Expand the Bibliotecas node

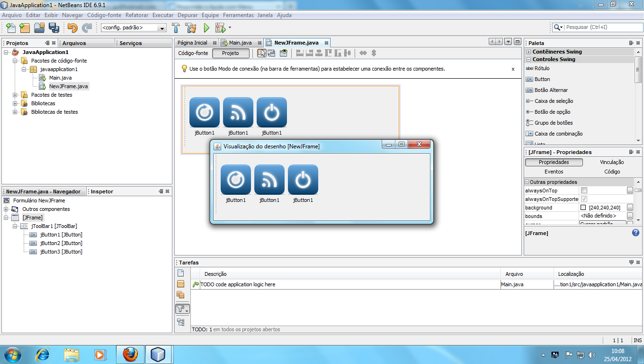click(15, 103)
